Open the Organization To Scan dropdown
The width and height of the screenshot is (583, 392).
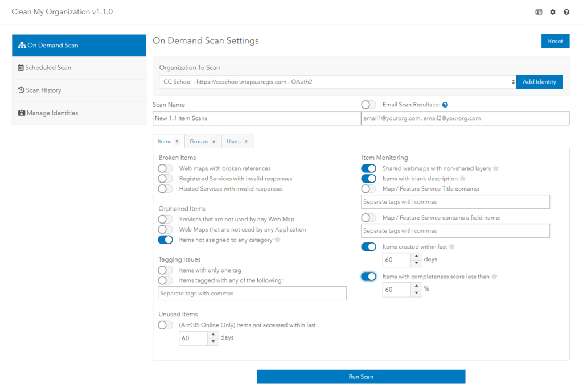pyautogui.click(x=337, y=82)
